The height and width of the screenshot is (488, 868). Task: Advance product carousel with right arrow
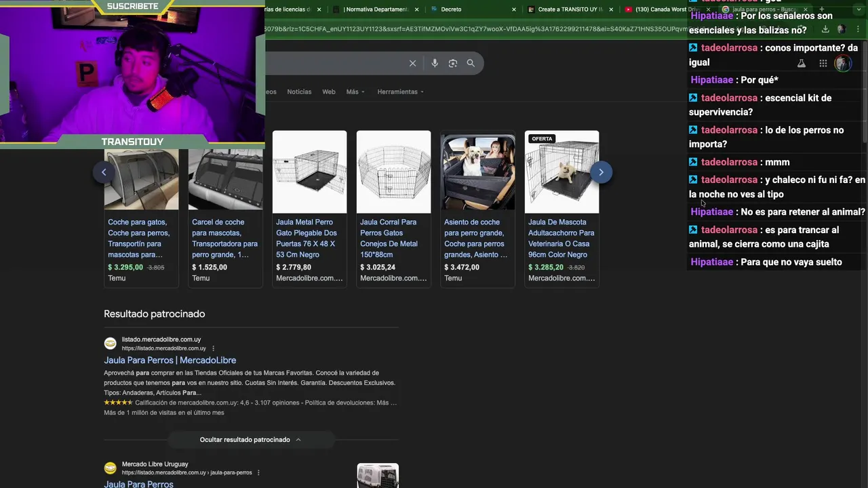click(601, 172)
